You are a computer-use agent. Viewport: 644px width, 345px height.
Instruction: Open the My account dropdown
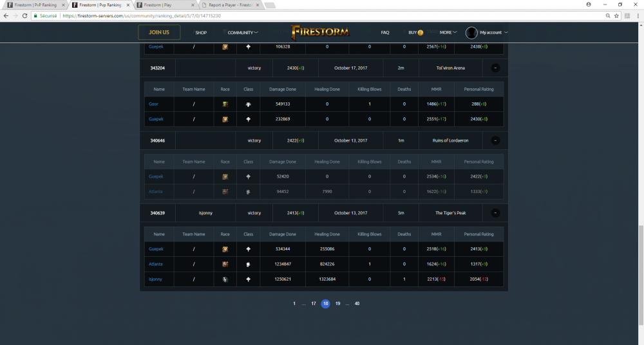494,32
